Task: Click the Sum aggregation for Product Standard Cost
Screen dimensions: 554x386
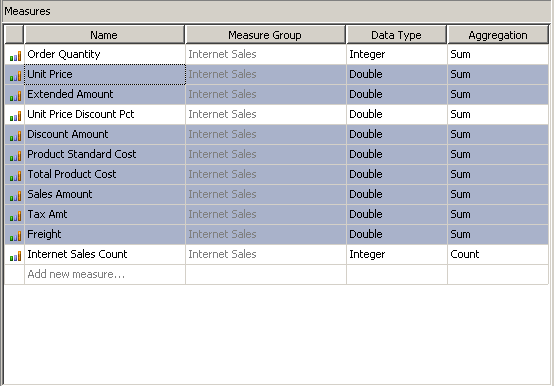Action: (x=498, y=154)
